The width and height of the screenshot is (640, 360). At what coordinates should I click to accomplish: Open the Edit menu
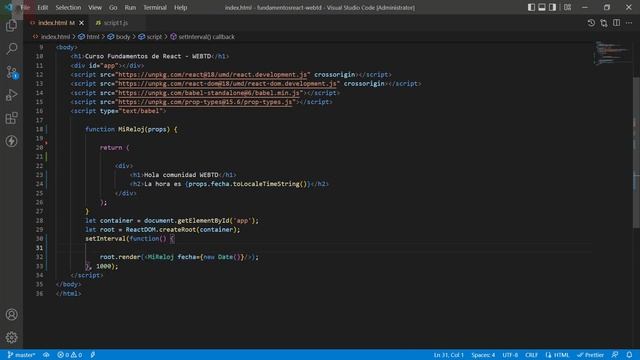coord(42,7)
